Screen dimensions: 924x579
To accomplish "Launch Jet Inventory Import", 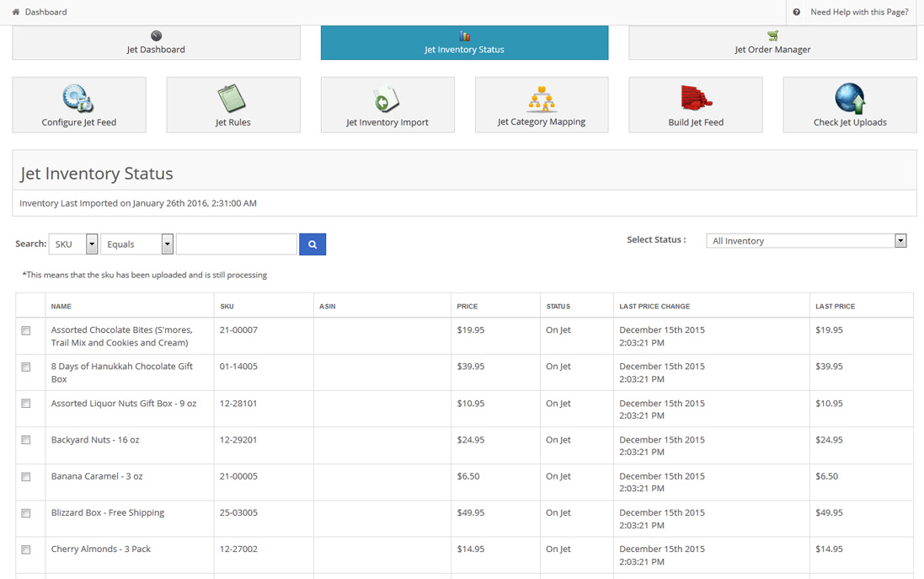I will (x=387, y=105).
